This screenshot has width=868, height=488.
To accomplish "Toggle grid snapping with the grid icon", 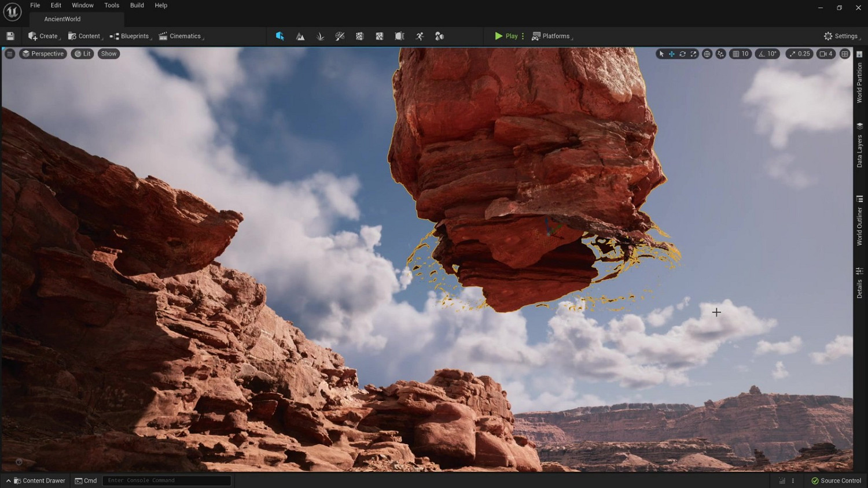I will [x=736, y=54].
